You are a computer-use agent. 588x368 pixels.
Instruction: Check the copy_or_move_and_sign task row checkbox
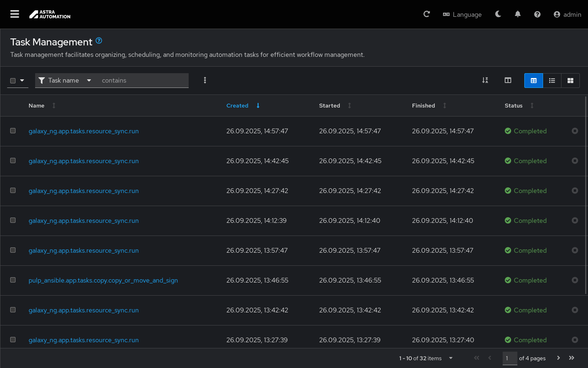[13, 280]
